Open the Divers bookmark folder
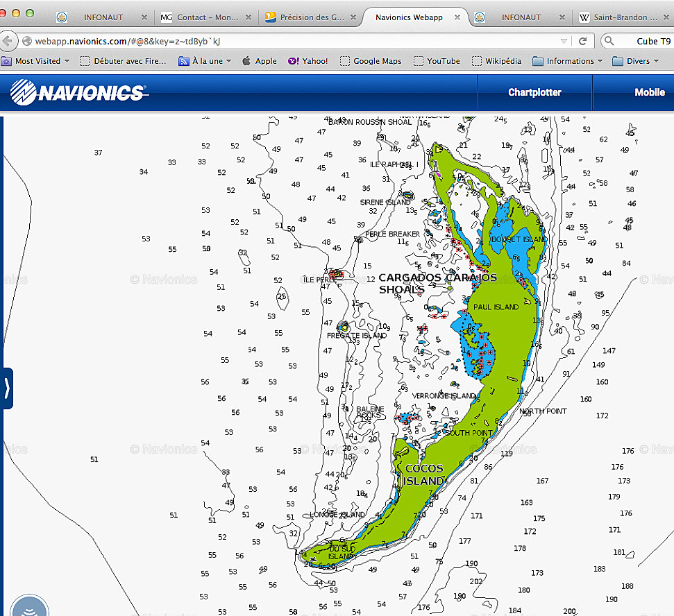 click(635, 61)
